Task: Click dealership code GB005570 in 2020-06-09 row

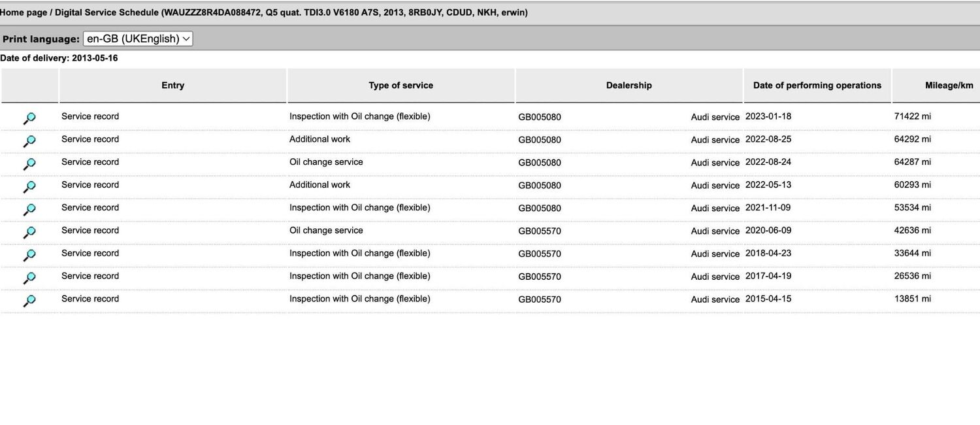Action: (539, 231)
